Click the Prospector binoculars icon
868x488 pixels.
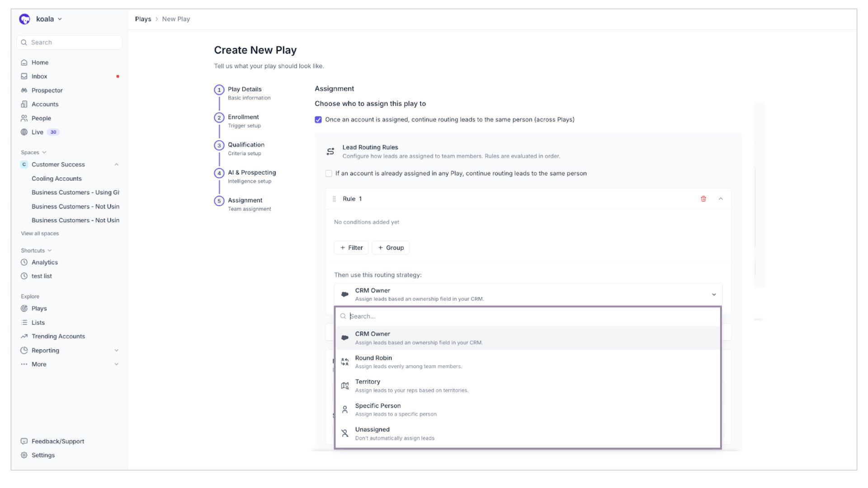click(24, 90)
